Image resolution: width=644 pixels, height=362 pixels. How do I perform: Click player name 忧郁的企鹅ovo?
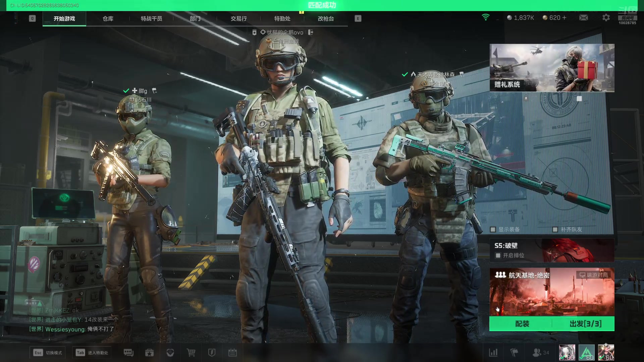285,33
